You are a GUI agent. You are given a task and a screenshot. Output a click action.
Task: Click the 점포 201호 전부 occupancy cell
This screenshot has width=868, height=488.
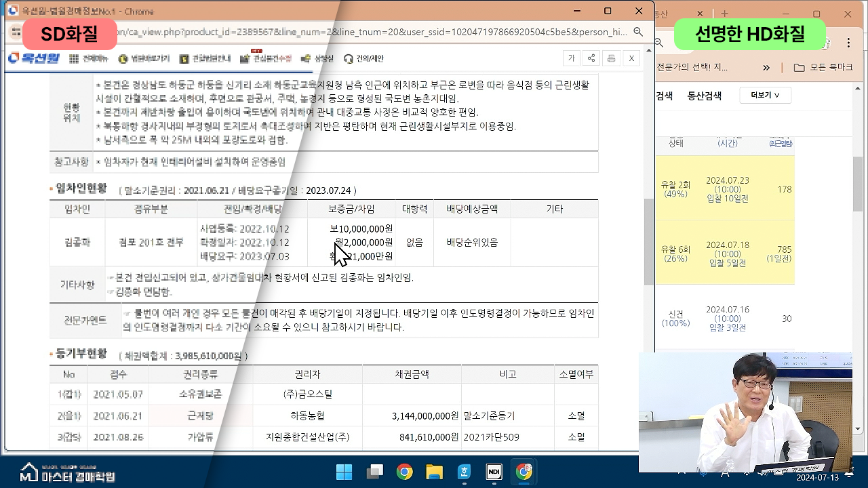153,242
